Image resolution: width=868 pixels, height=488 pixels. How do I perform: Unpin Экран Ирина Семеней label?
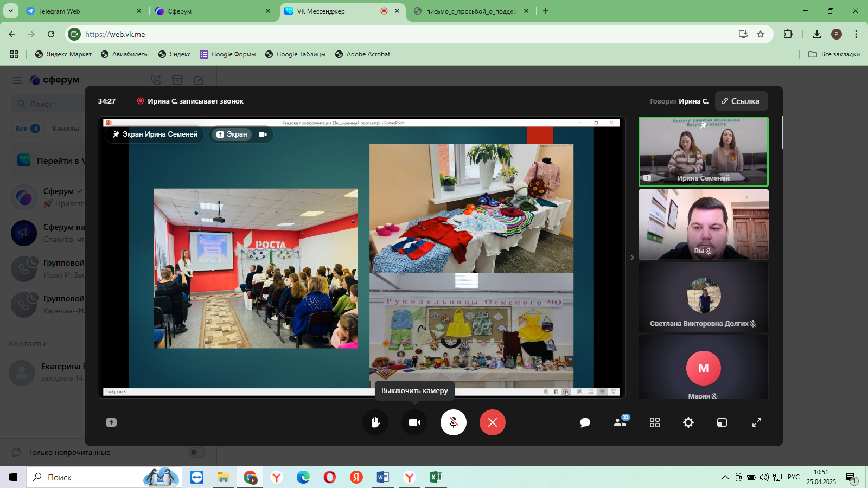[155, 134]
